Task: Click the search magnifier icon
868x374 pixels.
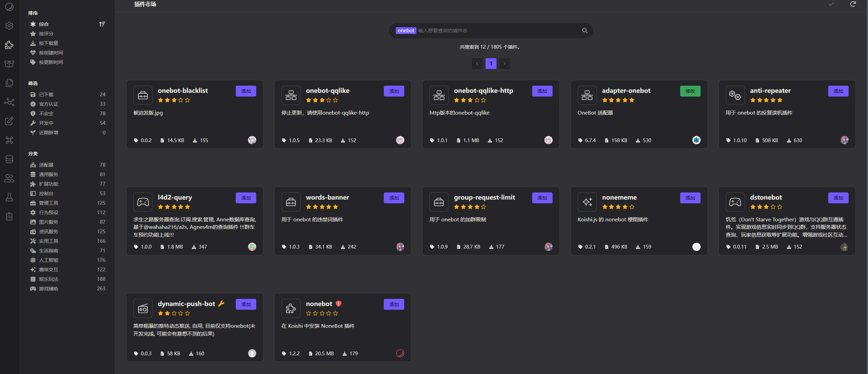Action: tap(585, 31)
